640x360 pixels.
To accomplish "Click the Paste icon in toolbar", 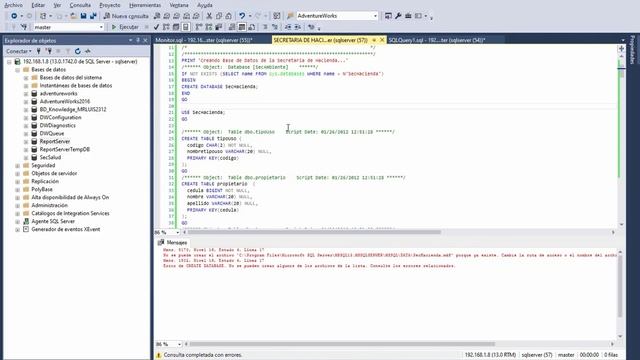I will [x=229, y=16].
